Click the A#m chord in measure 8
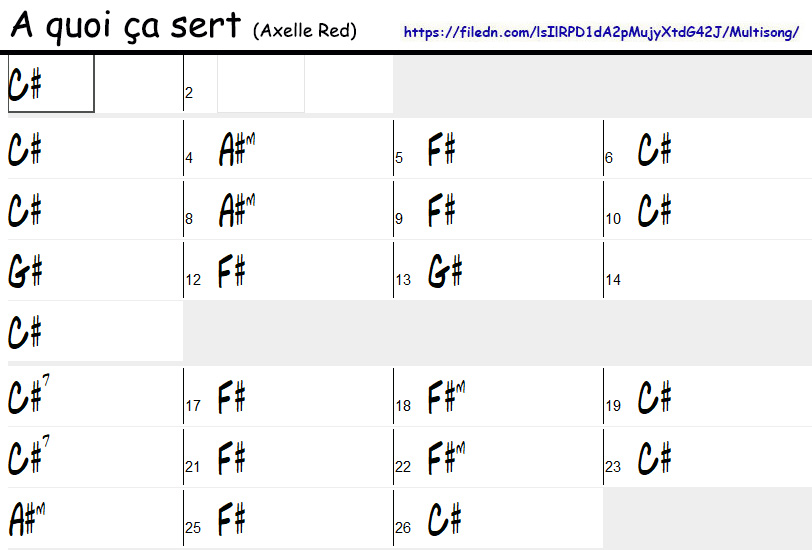812x550 pixels. coord(237,211)
